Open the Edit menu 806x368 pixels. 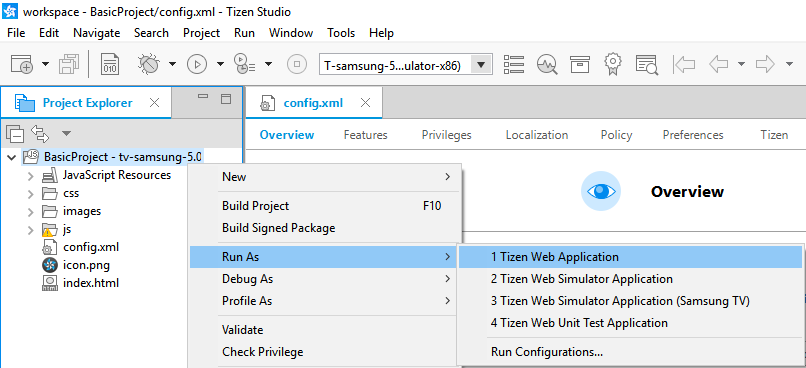point(49,33)
